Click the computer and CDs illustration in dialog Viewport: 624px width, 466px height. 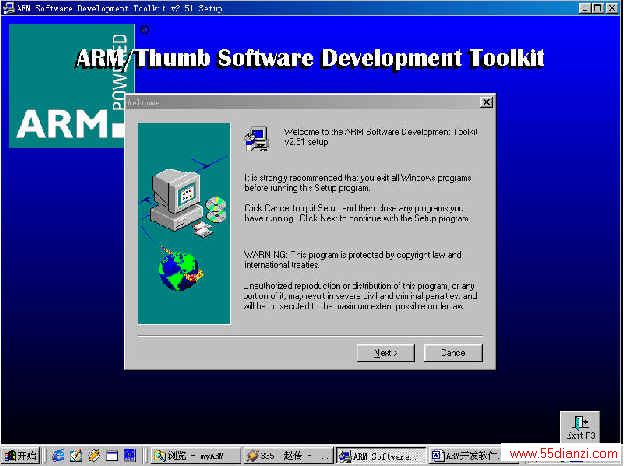[186, 202]
